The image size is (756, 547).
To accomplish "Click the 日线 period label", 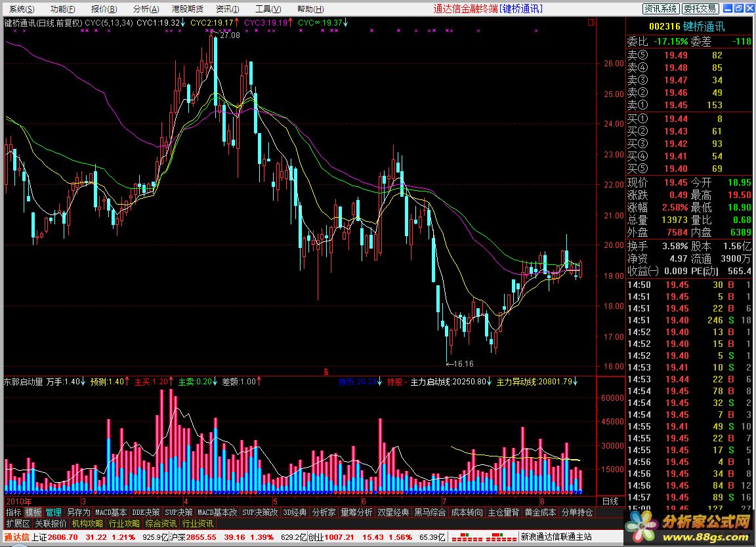I will click(610, 501).
